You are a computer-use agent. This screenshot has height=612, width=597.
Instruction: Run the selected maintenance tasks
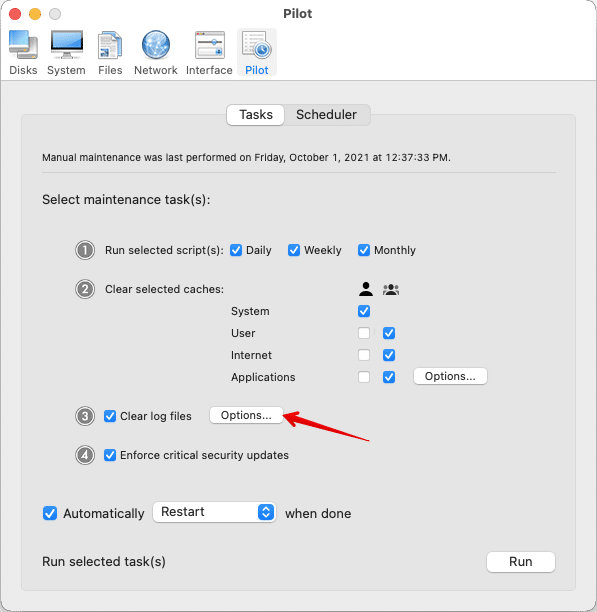pos(521,562)
